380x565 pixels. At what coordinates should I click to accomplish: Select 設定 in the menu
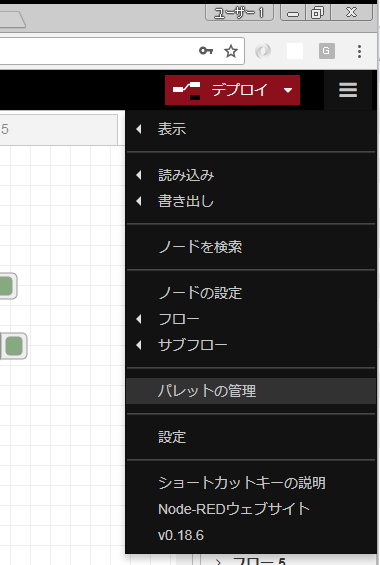click(251, 437)
